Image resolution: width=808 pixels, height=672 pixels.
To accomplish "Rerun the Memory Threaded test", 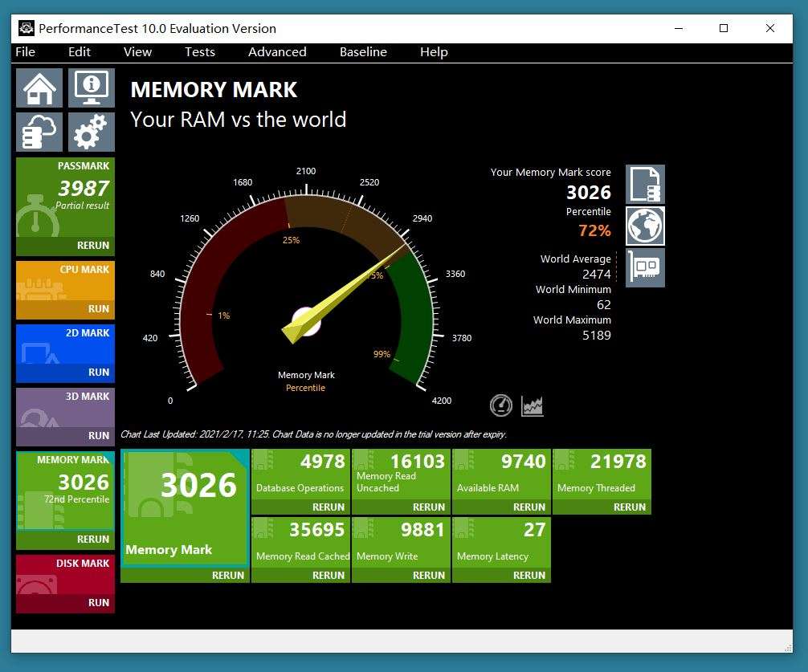I will tap(630, 507).
